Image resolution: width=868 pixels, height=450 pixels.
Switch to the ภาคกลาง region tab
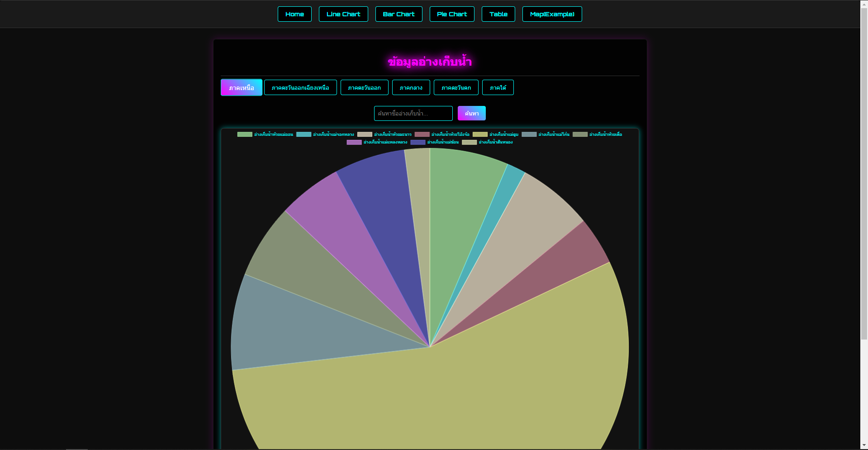411,87
